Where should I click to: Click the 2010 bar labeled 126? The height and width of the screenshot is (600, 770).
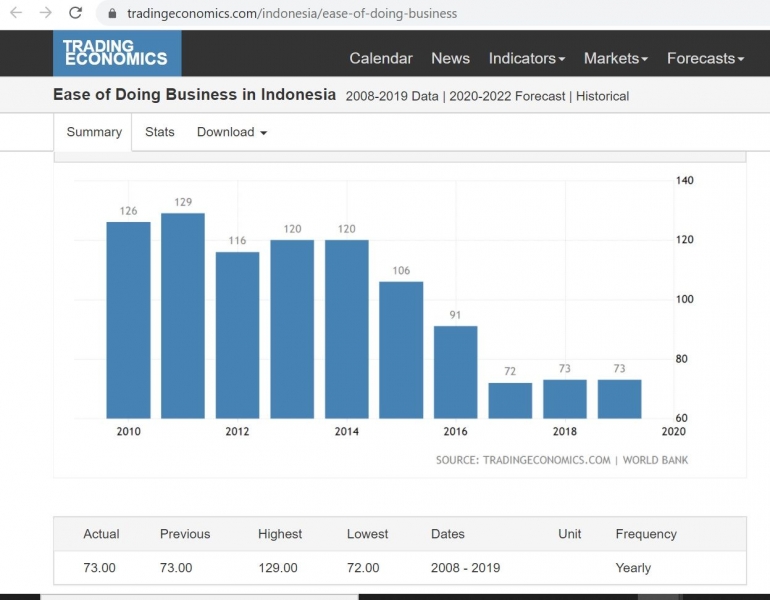[x=128, y=320]
